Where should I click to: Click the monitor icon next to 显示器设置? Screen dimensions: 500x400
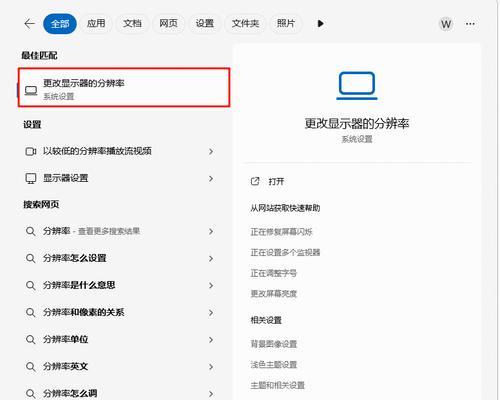31,178
